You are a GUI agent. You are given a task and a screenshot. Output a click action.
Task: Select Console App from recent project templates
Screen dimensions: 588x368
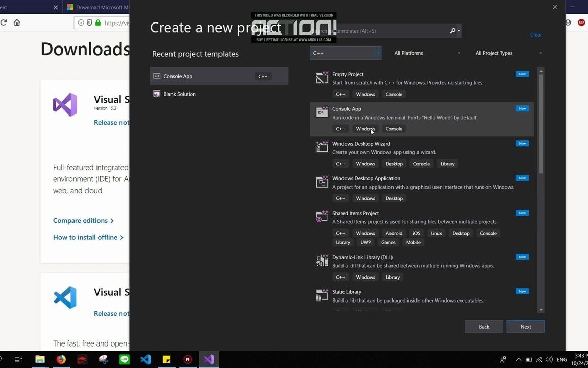coord(178,76)
